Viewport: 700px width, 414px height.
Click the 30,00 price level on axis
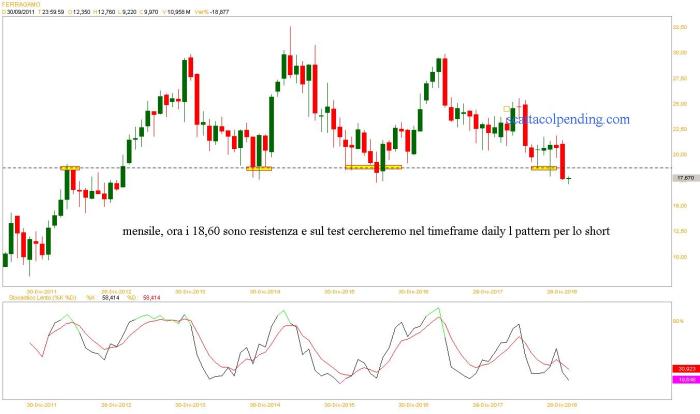click(680, 53)
